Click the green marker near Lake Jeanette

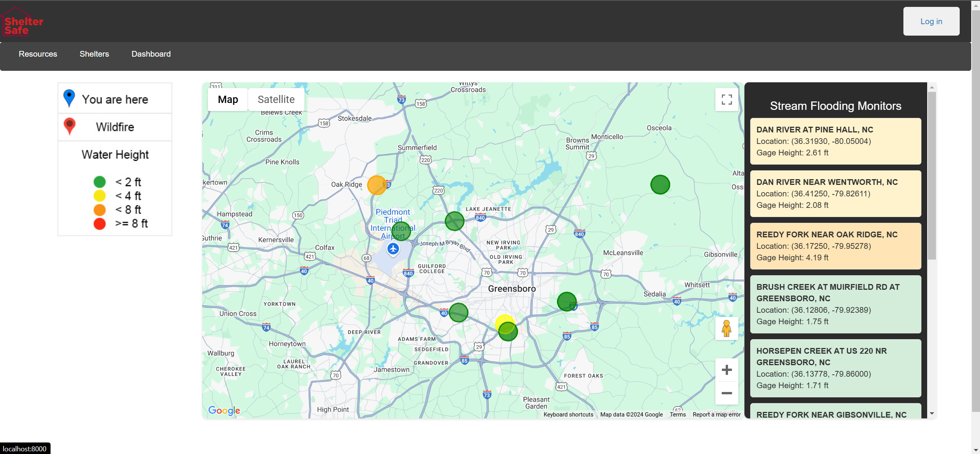pyautogui.click(x=455, y=221)
